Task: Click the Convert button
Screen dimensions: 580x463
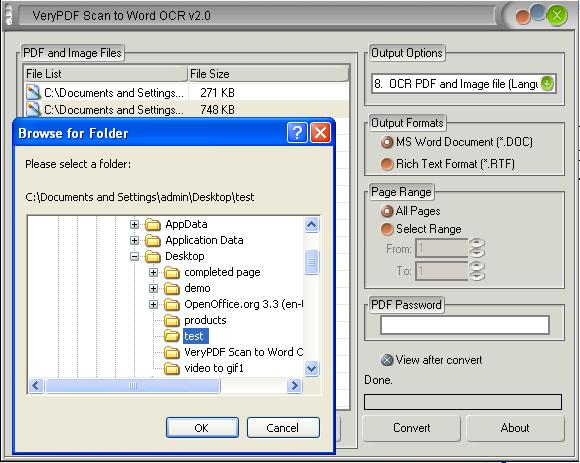Action: pos(412,428)
